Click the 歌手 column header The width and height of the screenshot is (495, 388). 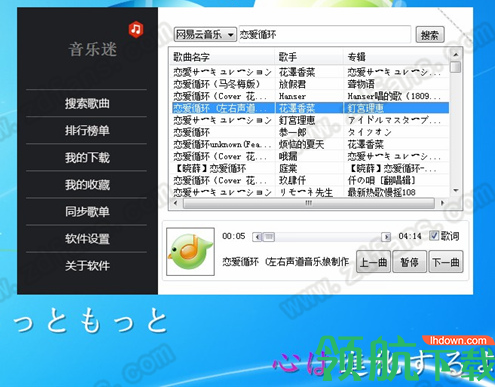[x=309, y=57]
